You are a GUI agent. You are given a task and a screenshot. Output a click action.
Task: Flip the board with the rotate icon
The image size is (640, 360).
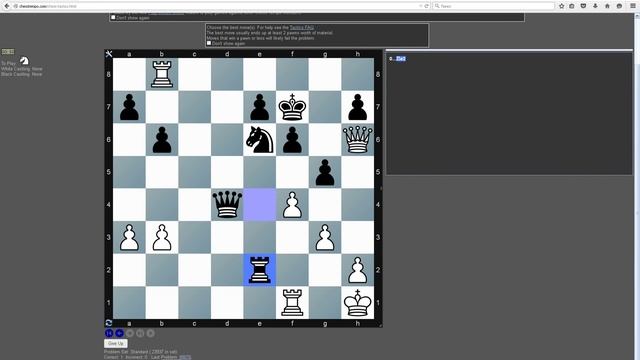click(109, 323)
